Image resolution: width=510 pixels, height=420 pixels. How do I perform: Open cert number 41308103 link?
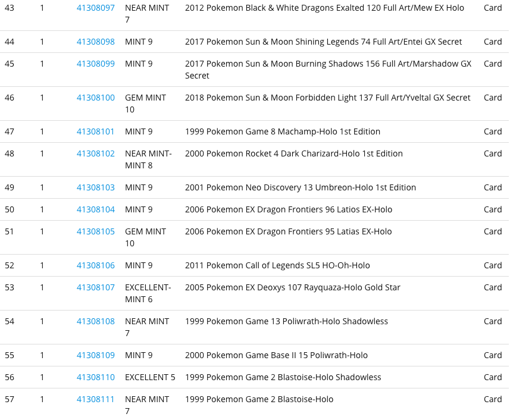[96, 187]
